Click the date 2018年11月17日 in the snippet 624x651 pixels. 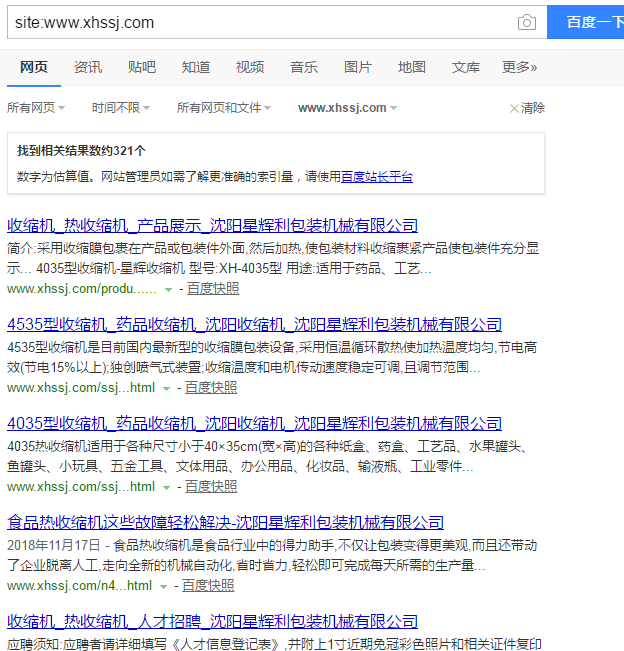[54, 545]
